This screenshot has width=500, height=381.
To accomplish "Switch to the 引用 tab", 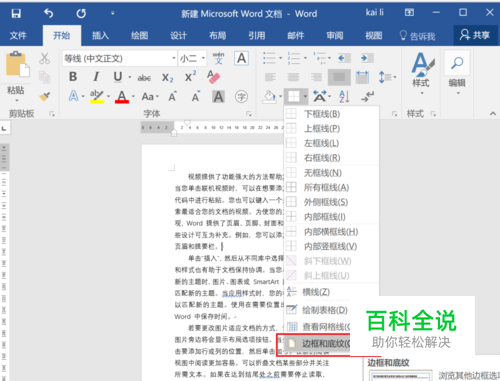I will (x=257, y=35).
